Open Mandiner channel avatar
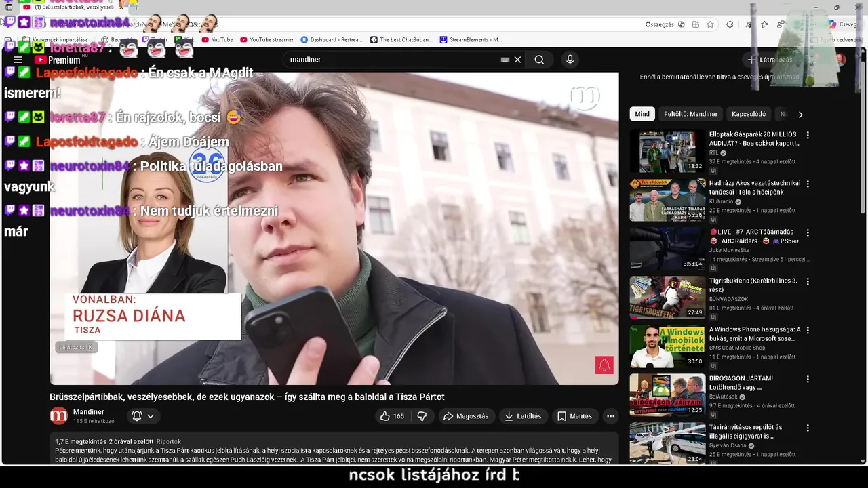868x488 pixels. (59, 415)
